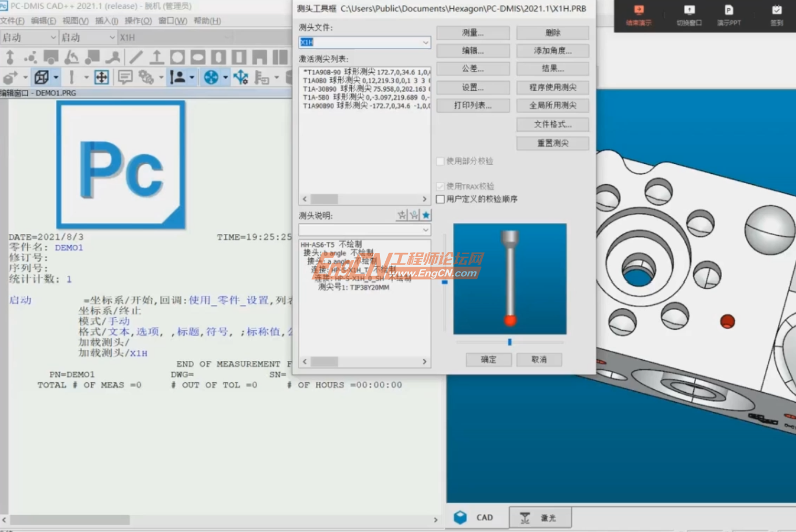Click the blue compass navigation icon
The height and width of the screenshot is (532, 796).
coord(211,77)
